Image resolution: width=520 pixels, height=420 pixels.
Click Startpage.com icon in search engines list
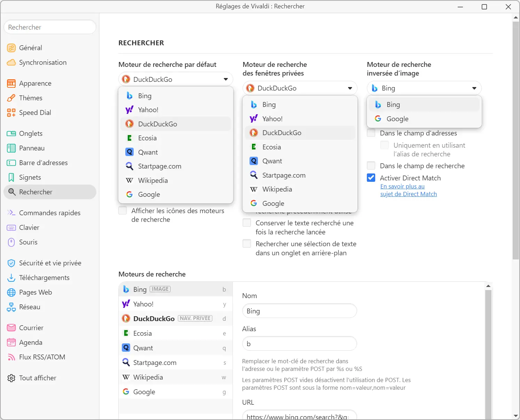(126, 362)
